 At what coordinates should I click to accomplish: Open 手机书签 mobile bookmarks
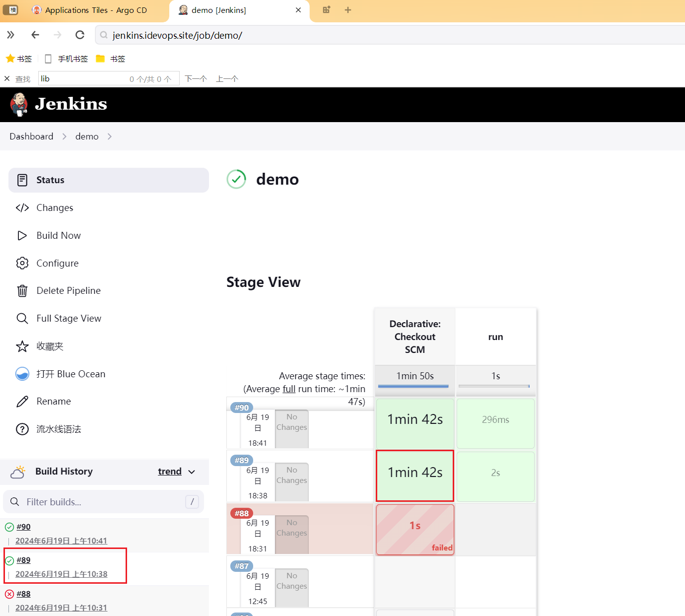pyautogui.click(x=67, y=59)
